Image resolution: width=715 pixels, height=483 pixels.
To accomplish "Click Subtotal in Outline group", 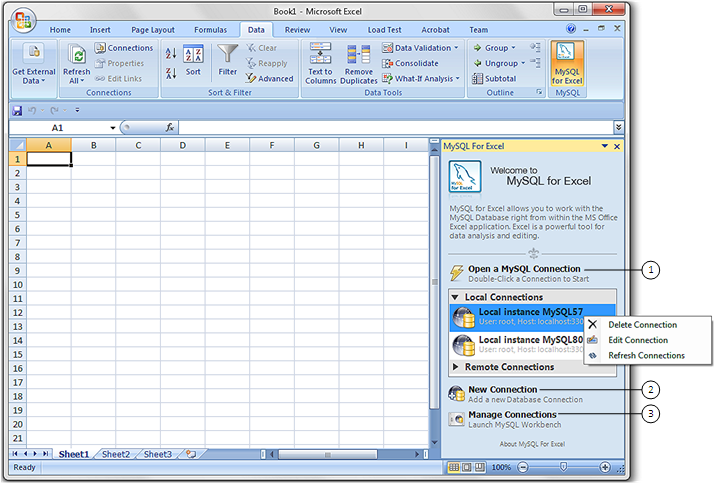I will [494, 78].
